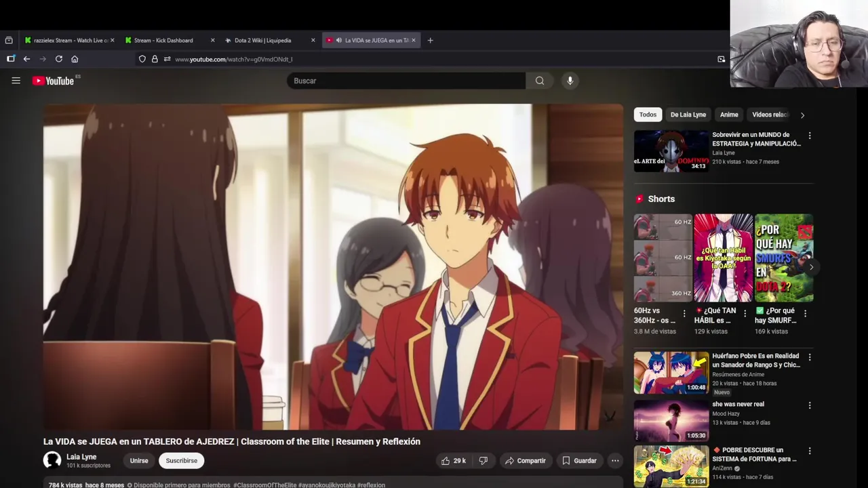
Task: Open the YouTube guide hamburger menu
Action: click(x=16, y=81)
